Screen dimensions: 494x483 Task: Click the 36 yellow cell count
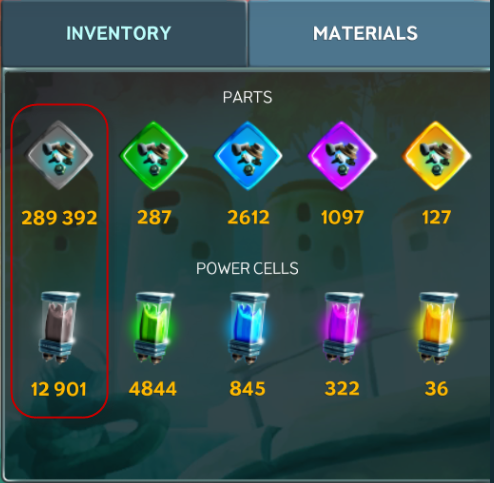pos(437,389)
